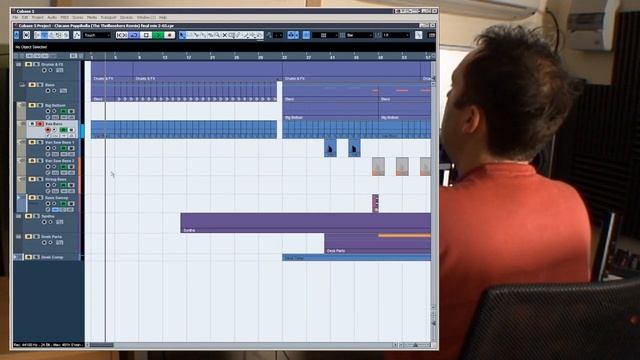This screenshot has height=360, width=640.
Task: Mute the String Bass track
Action: 32,179
